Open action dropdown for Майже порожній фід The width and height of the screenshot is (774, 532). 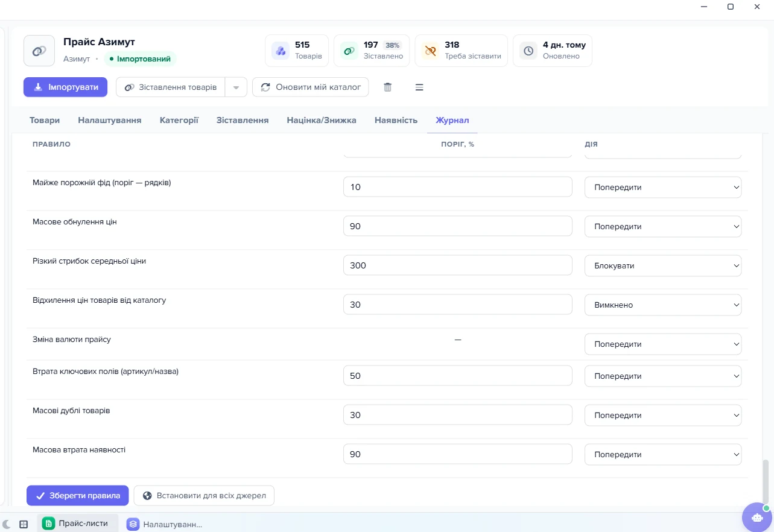click(x=663, y=187)
